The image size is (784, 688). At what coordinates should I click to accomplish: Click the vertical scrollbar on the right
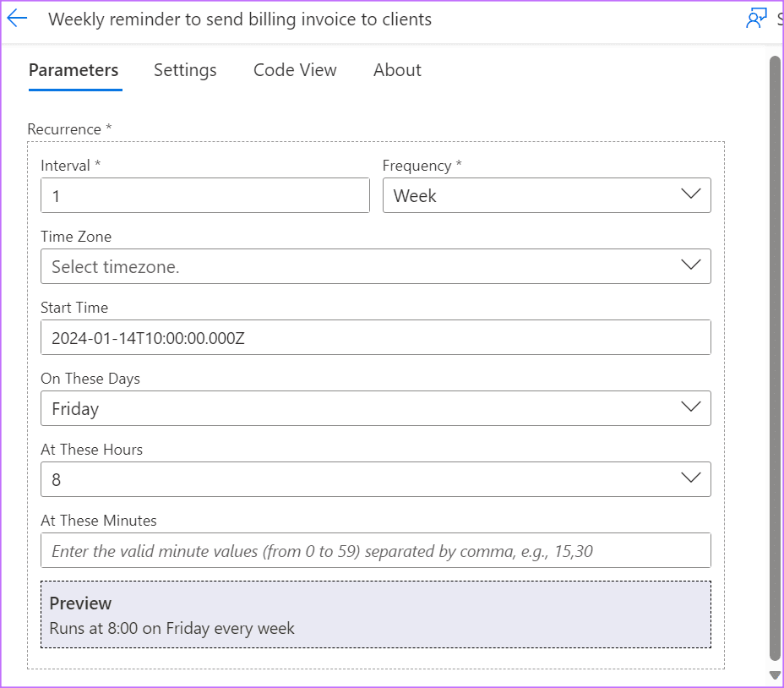click(x=774, y=355)
